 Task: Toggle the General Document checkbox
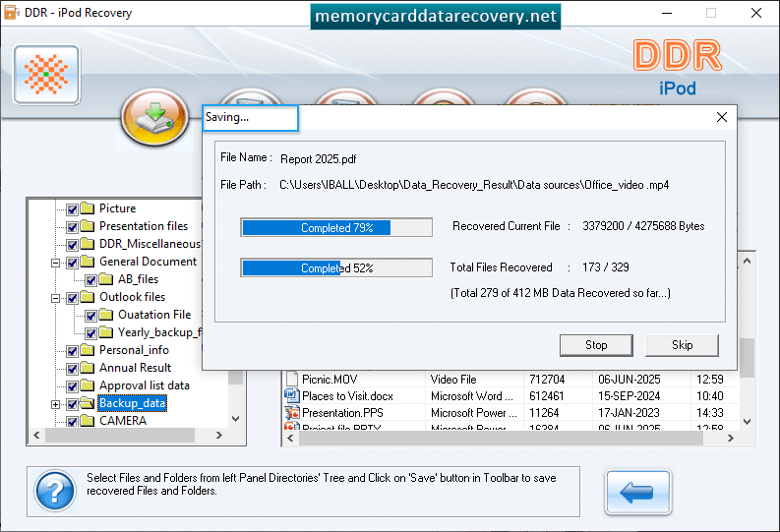(x=72, y=263)
